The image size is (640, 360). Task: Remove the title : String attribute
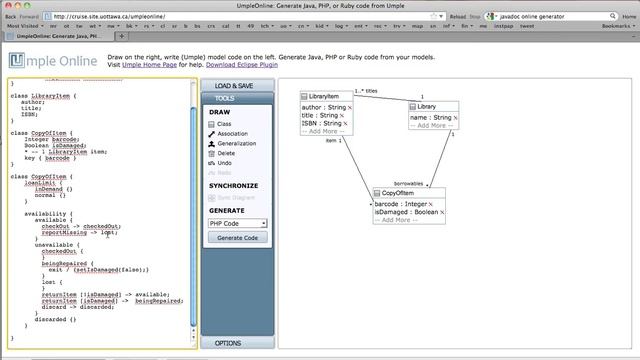[342, 116]
